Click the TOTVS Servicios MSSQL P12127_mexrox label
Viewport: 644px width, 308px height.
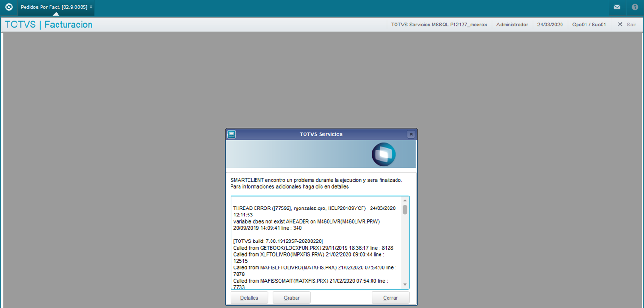tap(439, 25)
